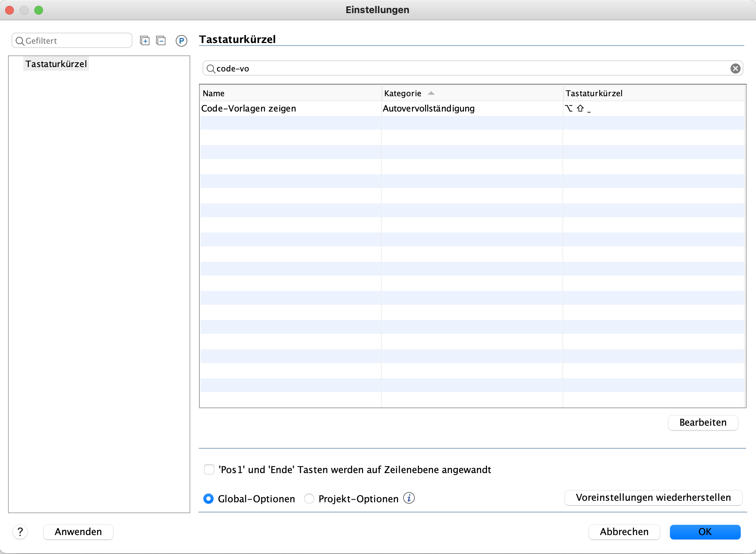Click the project options 'P' icon

click(x=182, y=41)
